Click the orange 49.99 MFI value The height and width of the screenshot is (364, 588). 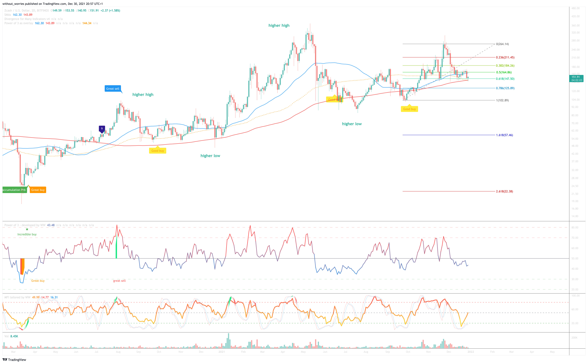coord(36,297)
